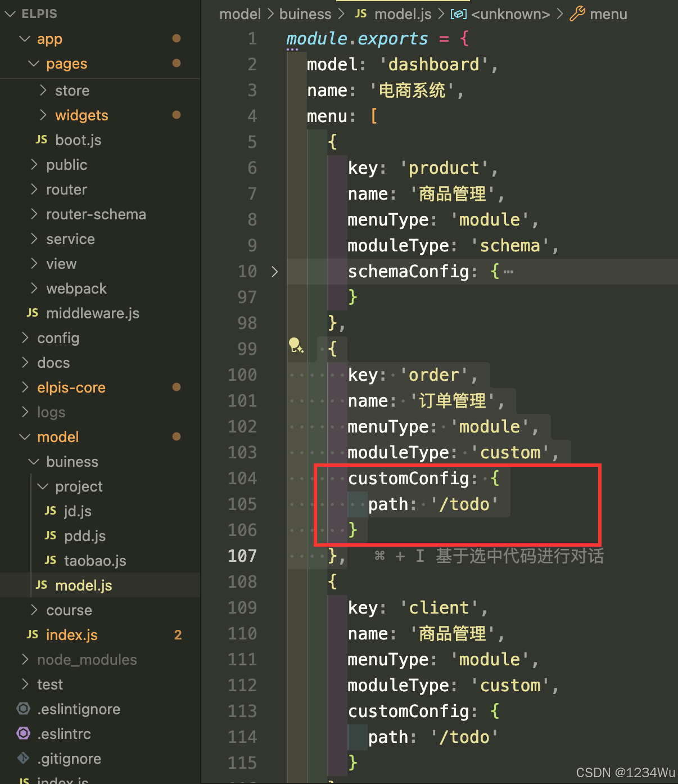Click the JS icon in the breadcrumb
Image resolution: width=678 pixels, height=784 pixels.
361,13
